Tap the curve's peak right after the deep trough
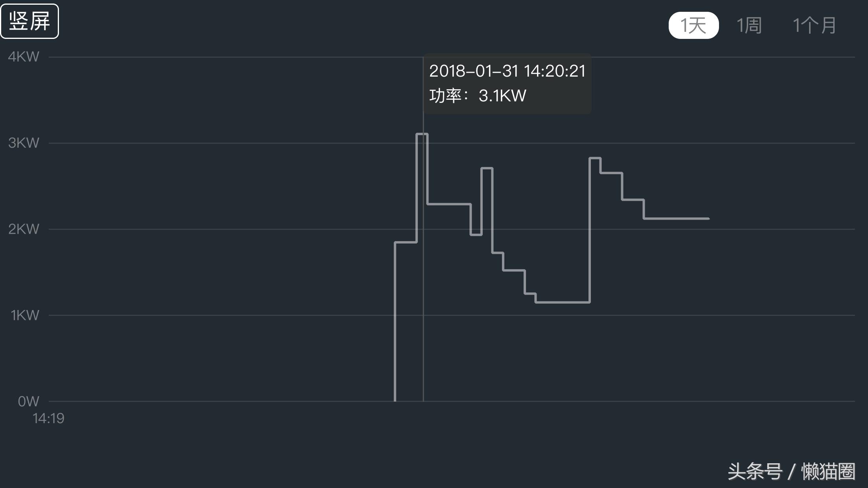 click(595, 158)
